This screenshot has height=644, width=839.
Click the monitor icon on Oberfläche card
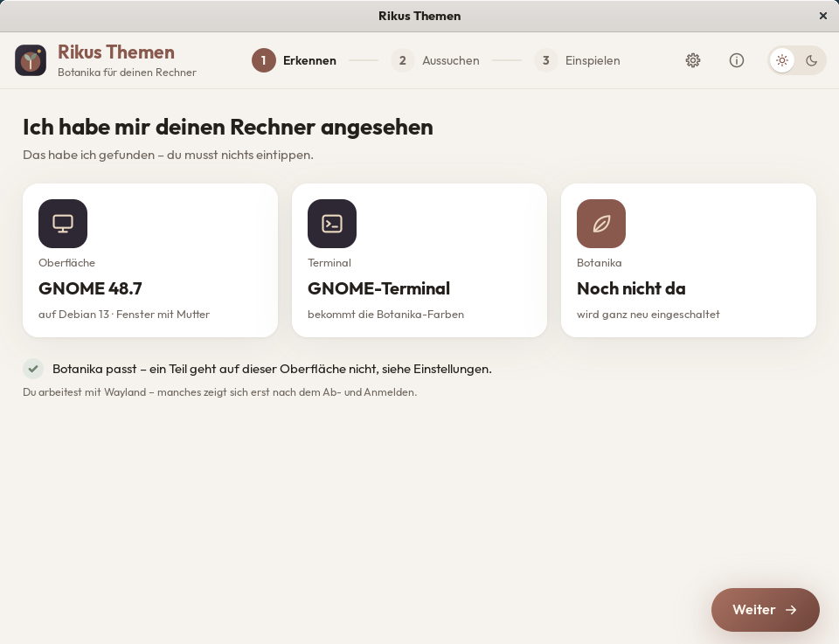[63, 224]
